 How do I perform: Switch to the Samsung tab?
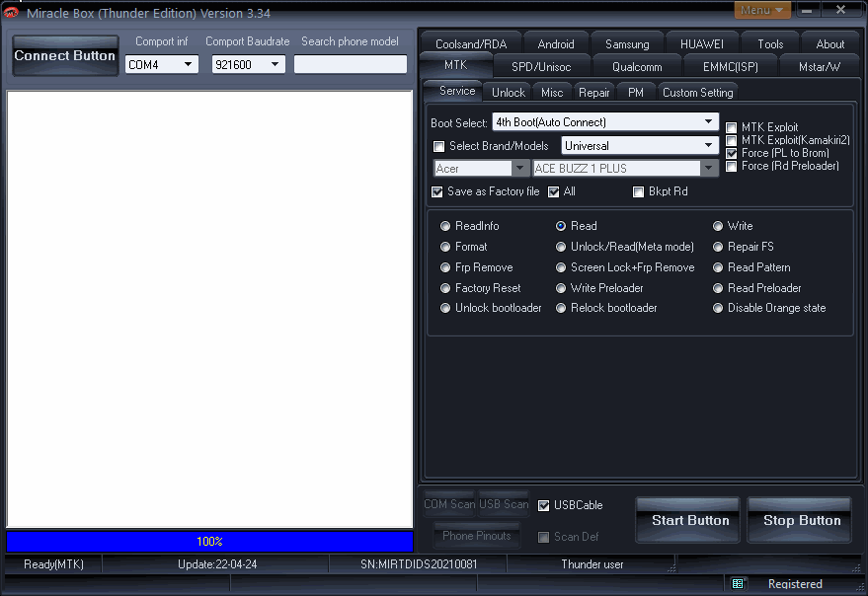click(x=627, y=43)
